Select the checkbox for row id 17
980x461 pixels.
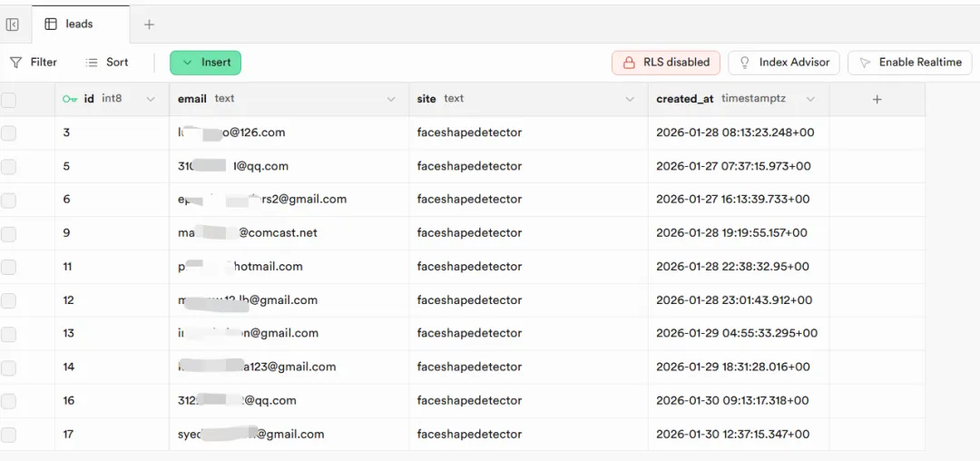coord(8,435)
